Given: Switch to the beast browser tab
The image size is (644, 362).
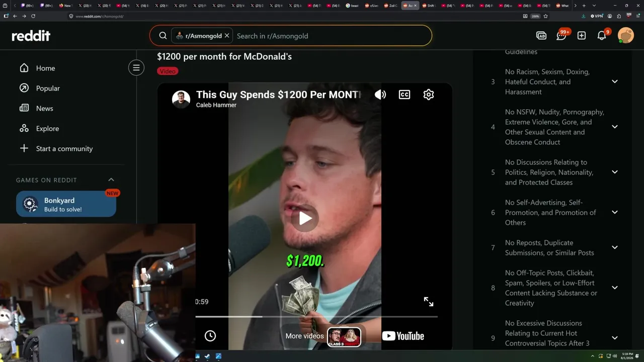Looking at the screenshot, I should click(x=353, y=6).
